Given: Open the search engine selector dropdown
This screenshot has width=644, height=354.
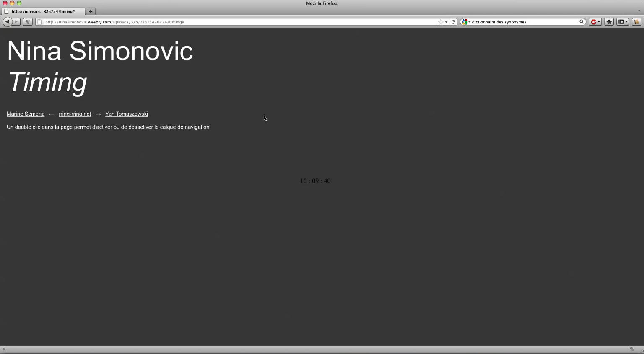Looking at the screenshot, I should pyautogui.click(x=465, y=22).
